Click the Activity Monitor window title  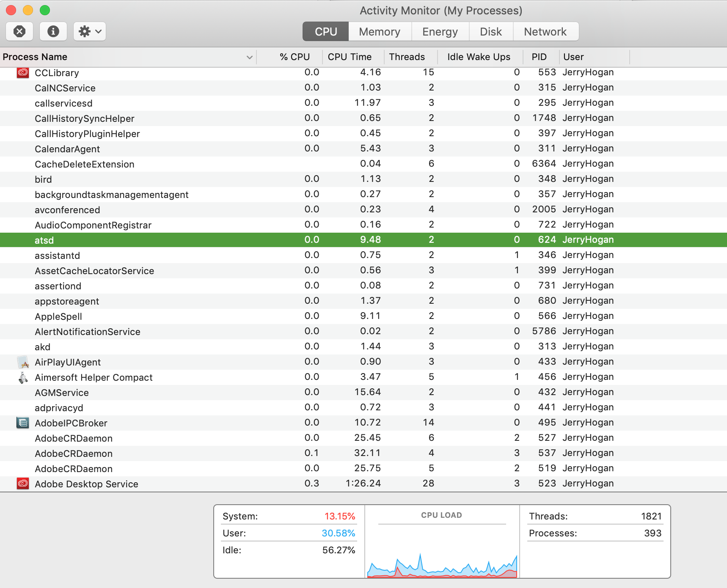click(x=441, y=11)
